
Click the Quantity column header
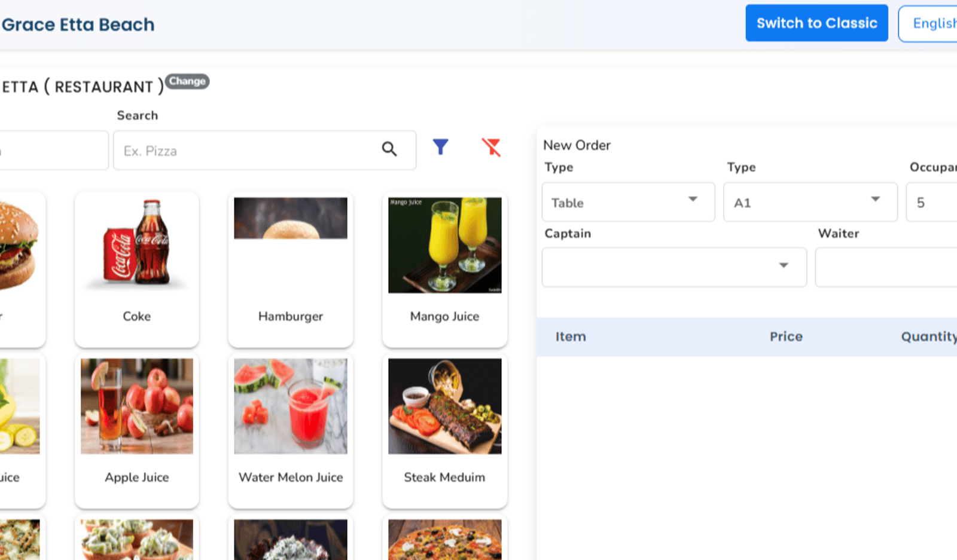[x=929, y=336]
